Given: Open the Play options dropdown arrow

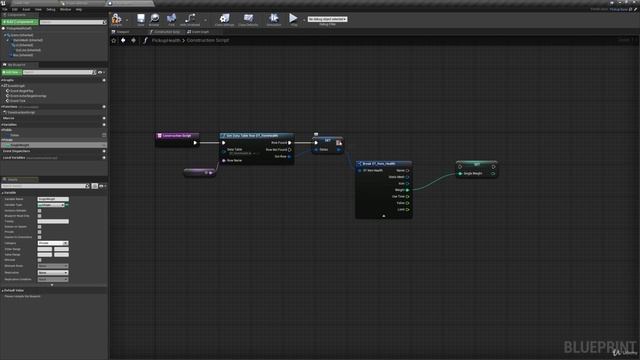Looking at the screenshot, I should pyautogui.click(x=304, y=20).
